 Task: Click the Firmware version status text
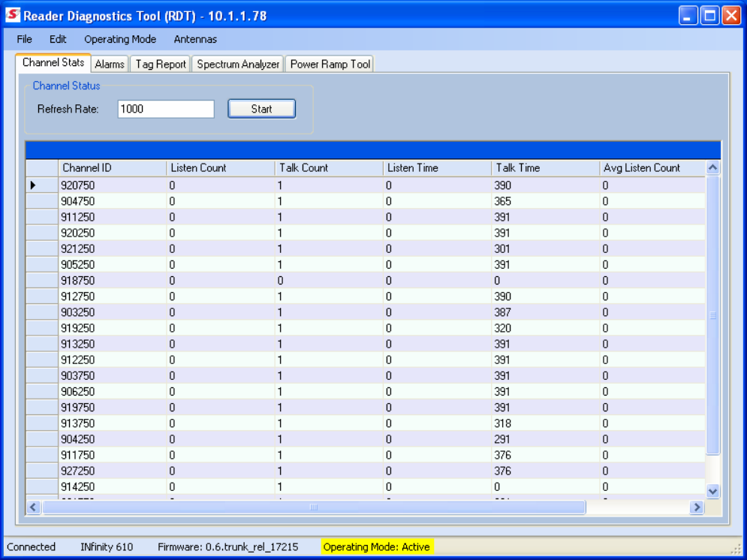227,546
